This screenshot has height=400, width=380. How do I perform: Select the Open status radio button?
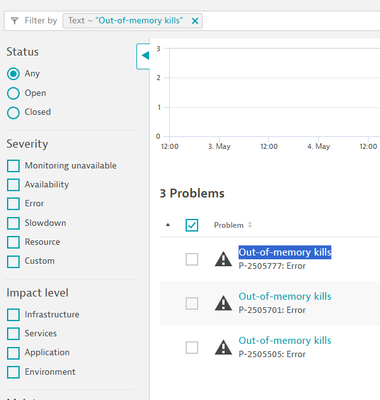pyautogui.click(x=13, y=93)
